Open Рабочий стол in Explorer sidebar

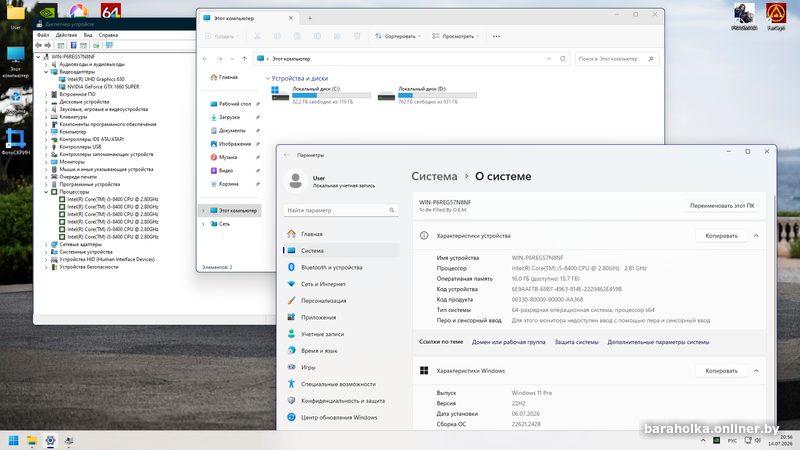[235, 104]
